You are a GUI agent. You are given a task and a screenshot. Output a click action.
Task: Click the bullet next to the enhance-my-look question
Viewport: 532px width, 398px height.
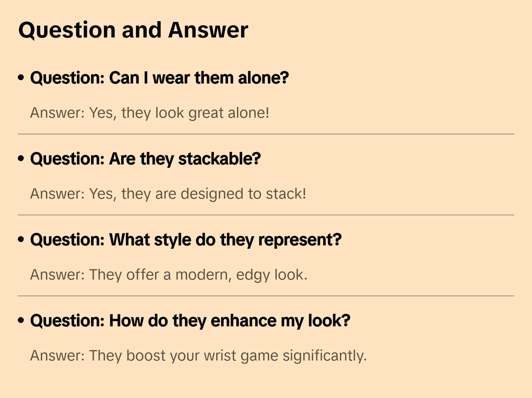(x=21, y=320)
